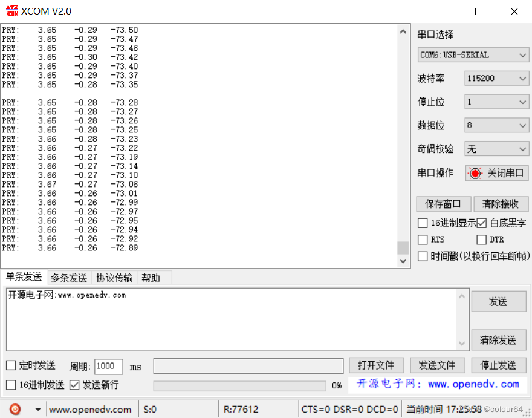Click the 发送文件 button
The width and height of the screenshot is (532, 418).
[437, 365]
